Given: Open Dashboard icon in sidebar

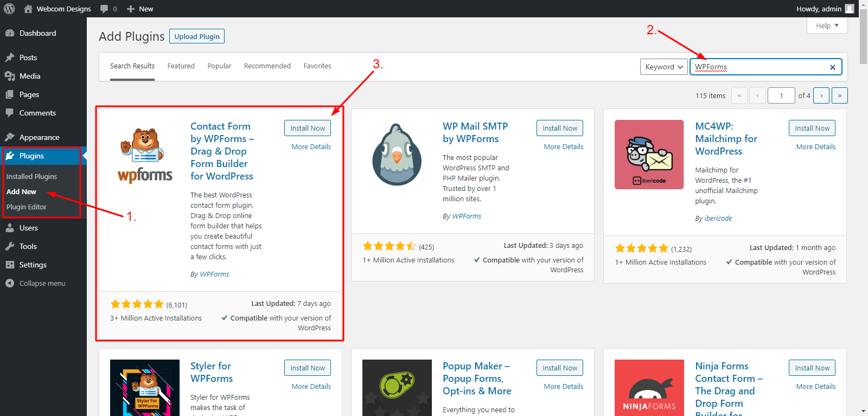Looking at the screenshot, I should [x=10, y=33].
